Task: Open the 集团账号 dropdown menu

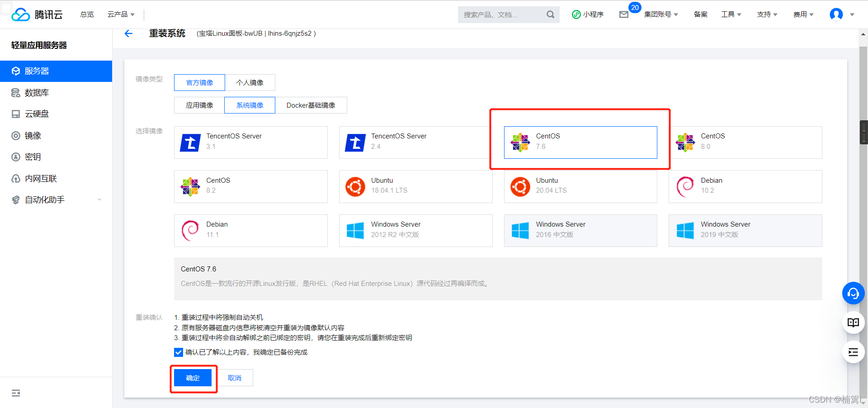Action: (660, 14)
